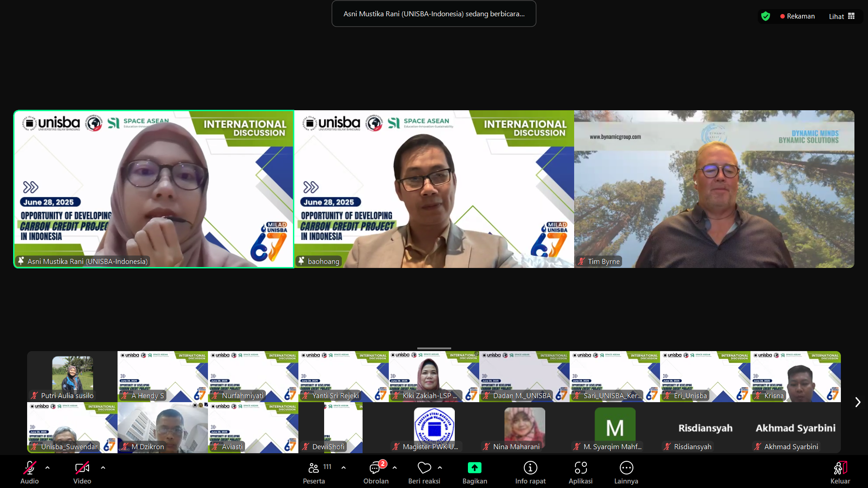868x488 pixels.
Task: Unmute microphone with the Audio icon
Action: pos(29,468)
